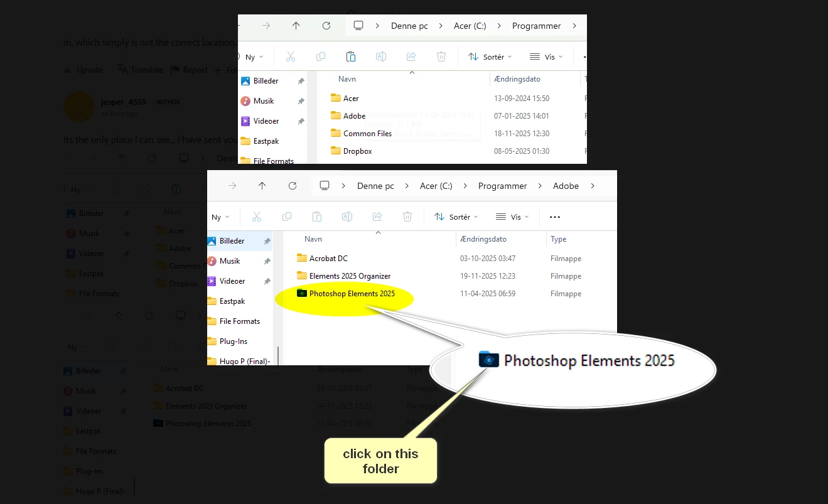Toggle the pin next to Musik in Programmer window
The image size is (828, 504).
(301, 101)
